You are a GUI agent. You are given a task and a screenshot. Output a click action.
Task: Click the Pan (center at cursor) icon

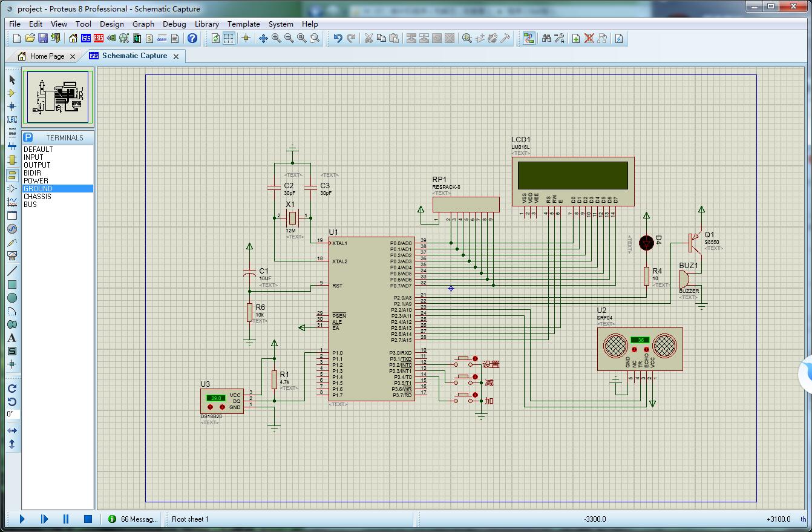263,38
